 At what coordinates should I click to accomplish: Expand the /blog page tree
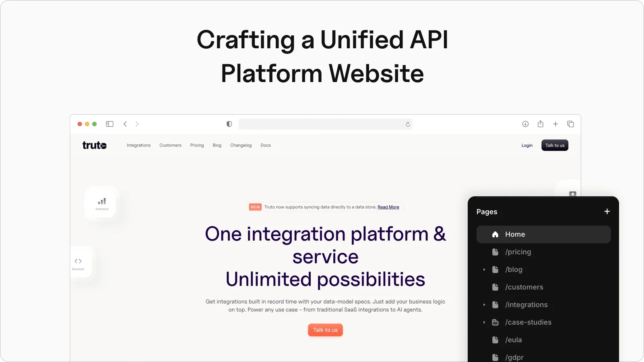[484, 269]
